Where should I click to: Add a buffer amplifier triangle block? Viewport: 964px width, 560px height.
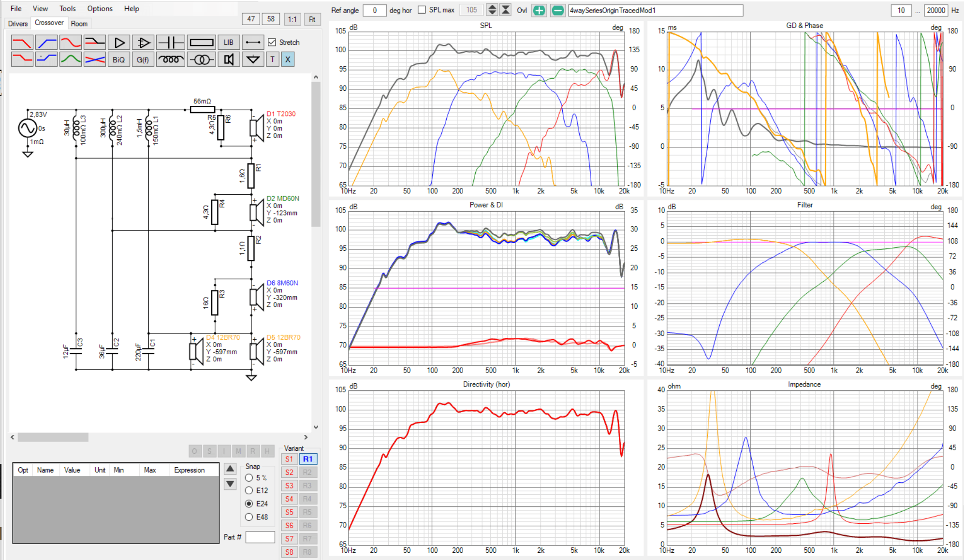click(x=119, y=43)
